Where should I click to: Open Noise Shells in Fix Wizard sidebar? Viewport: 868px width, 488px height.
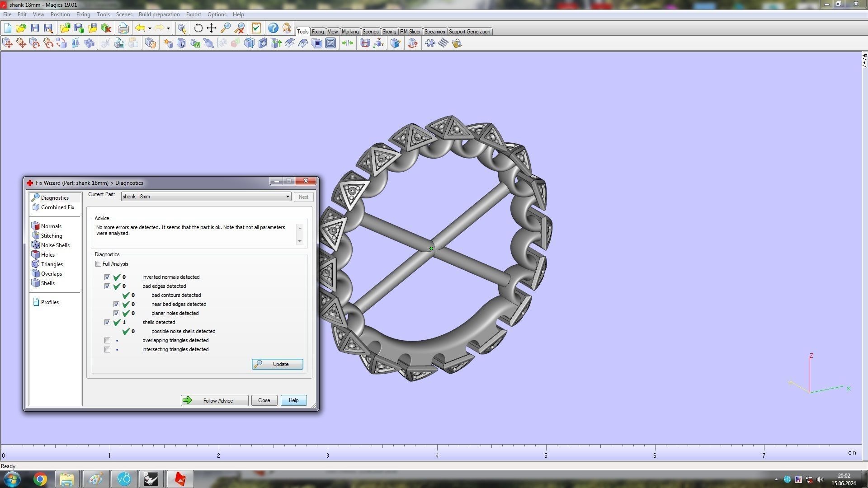[x=55, y=245]
